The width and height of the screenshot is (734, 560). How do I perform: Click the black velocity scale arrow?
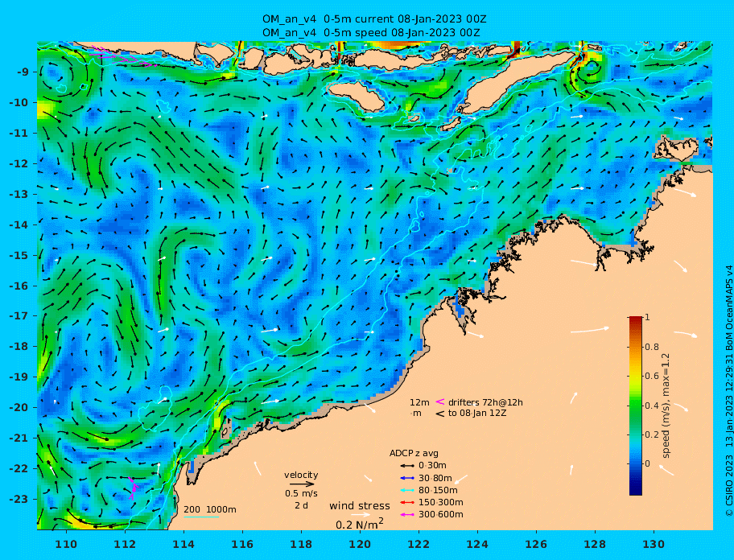[302, 484]
